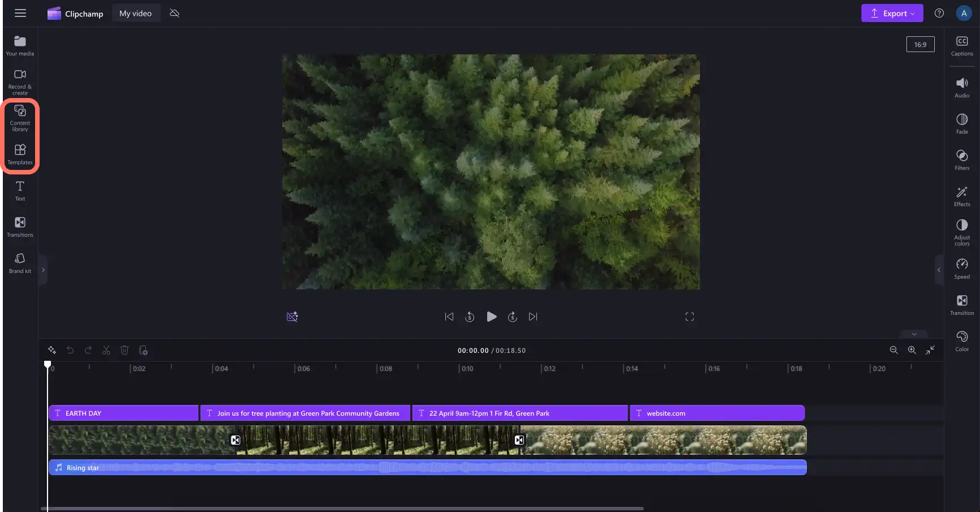
Task: Open Speed properties panel
Action: click(x=962, y=269)
